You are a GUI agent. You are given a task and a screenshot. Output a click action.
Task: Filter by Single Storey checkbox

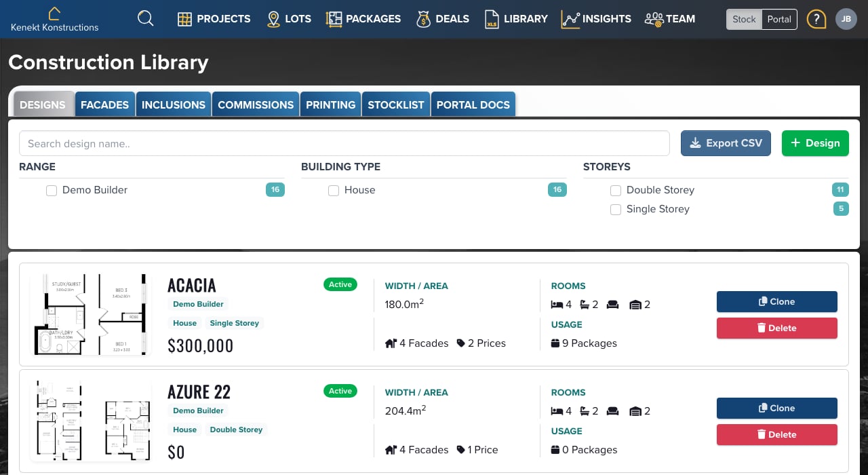point(616,210)
